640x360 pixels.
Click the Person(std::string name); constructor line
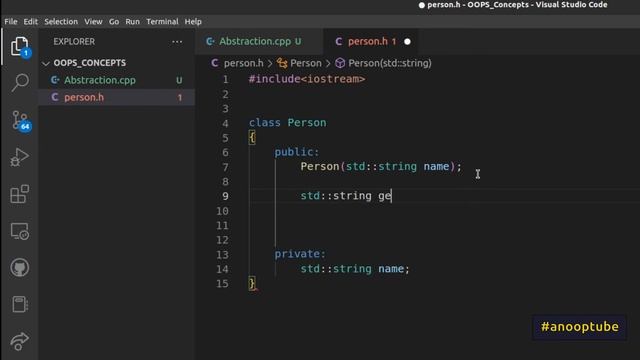coord(381,167)
